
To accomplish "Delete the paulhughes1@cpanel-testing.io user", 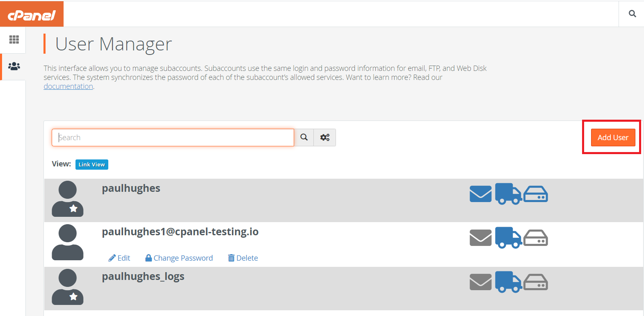I will (x=243, y=258).
